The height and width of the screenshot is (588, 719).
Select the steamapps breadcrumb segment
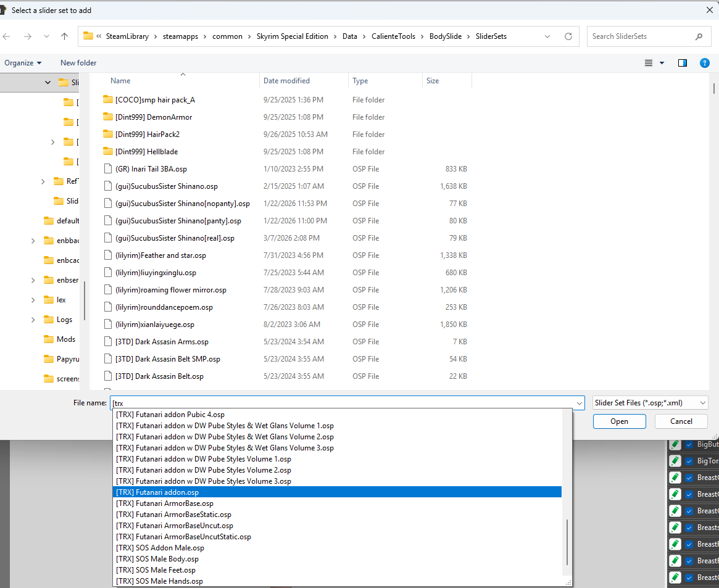[180, 36]
